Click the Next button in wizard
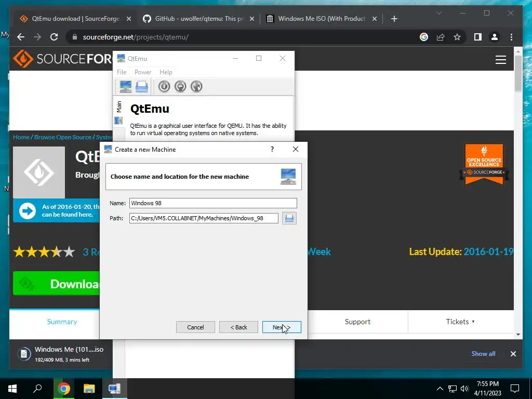 point(282,327)
